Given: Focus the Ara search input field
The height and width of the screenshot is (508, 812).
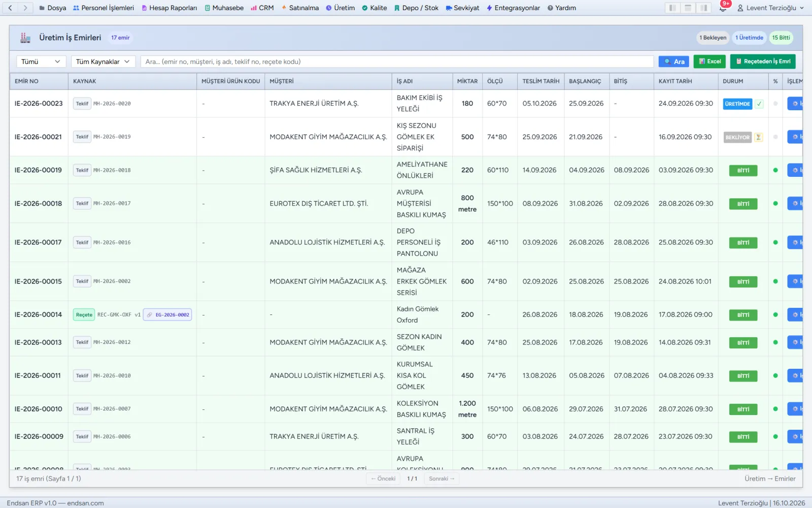Looking at the screenshot, I should coord(397,61).
